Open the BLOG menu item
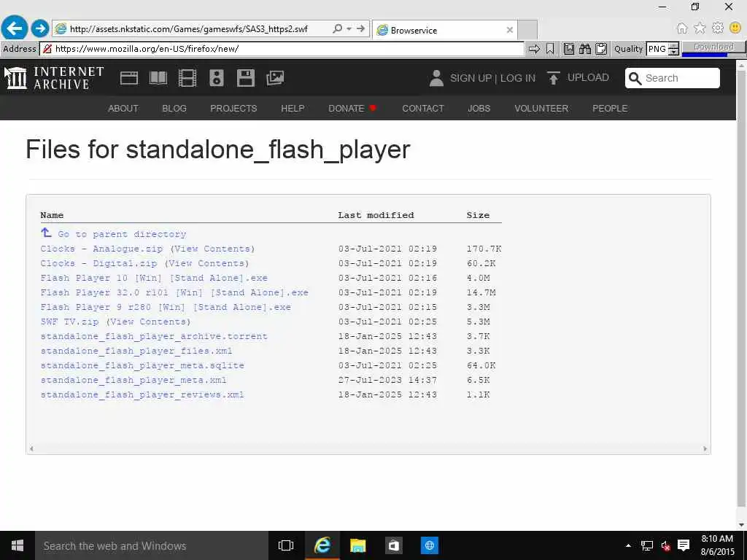The image size is (747, 560). coord(174,109)
